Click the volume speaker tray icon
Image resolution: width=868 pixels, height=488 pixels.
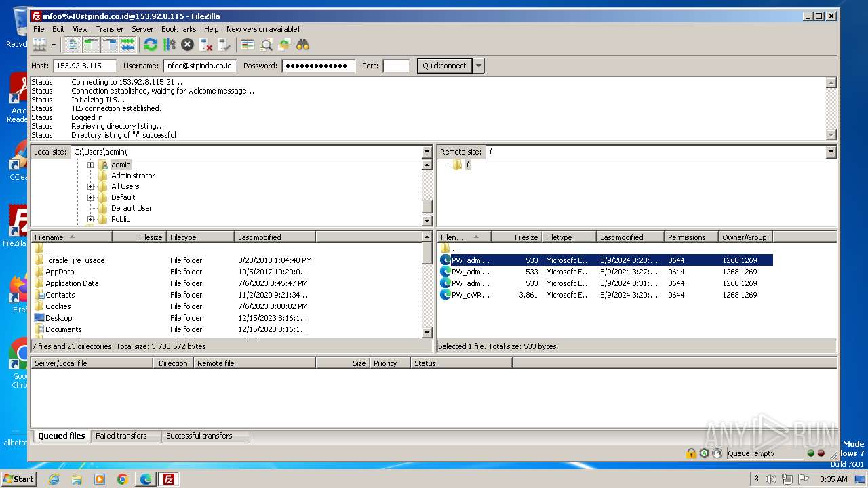click(771, 479)
